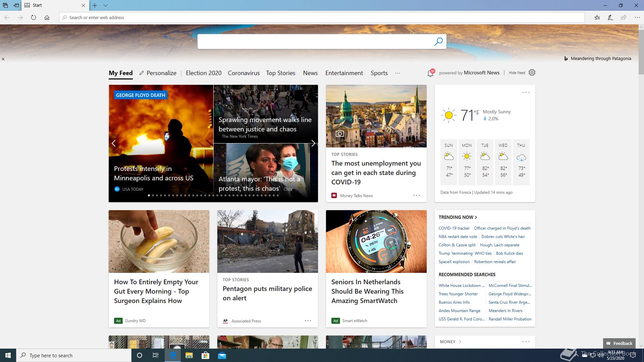
Task: Select the My Feed tab
Action: (121, 73)
